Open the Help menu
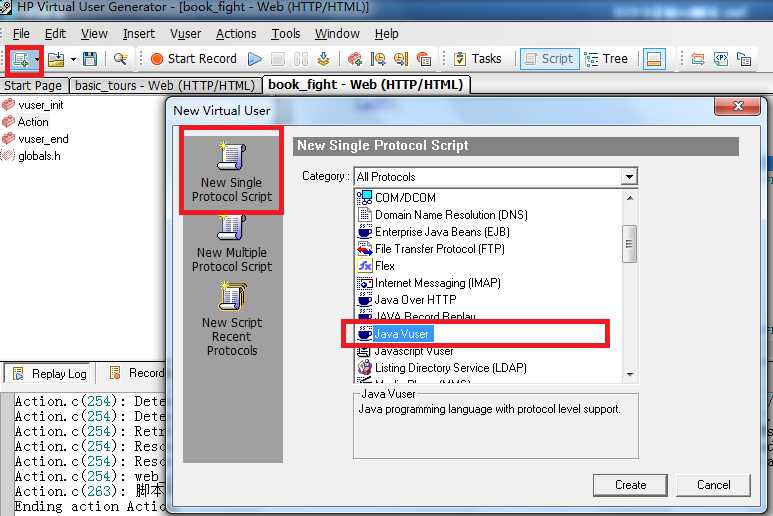This screenshot has width=773, height=516. click(x=386, y=34)
